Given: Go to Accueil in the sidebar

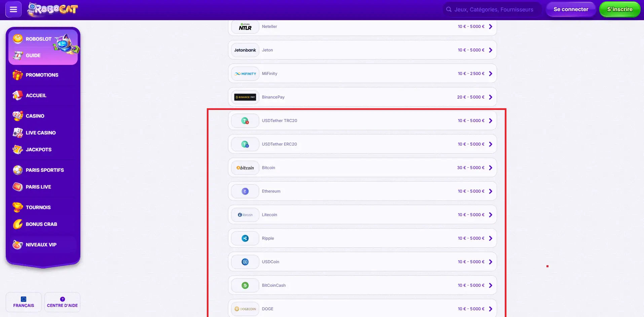Looking at the screenshot, I should point(36,95).
